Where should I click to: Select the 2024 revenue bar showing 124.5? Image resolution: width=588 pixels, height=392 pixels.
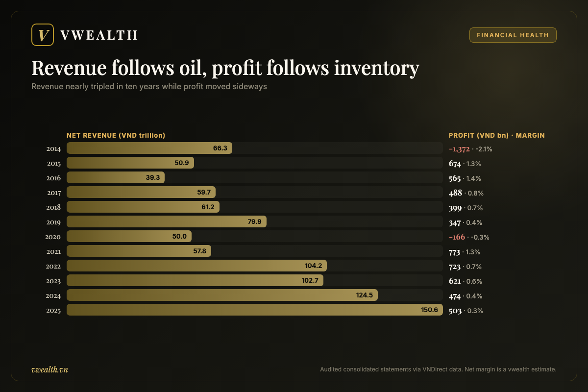click(x=222, y=295)
